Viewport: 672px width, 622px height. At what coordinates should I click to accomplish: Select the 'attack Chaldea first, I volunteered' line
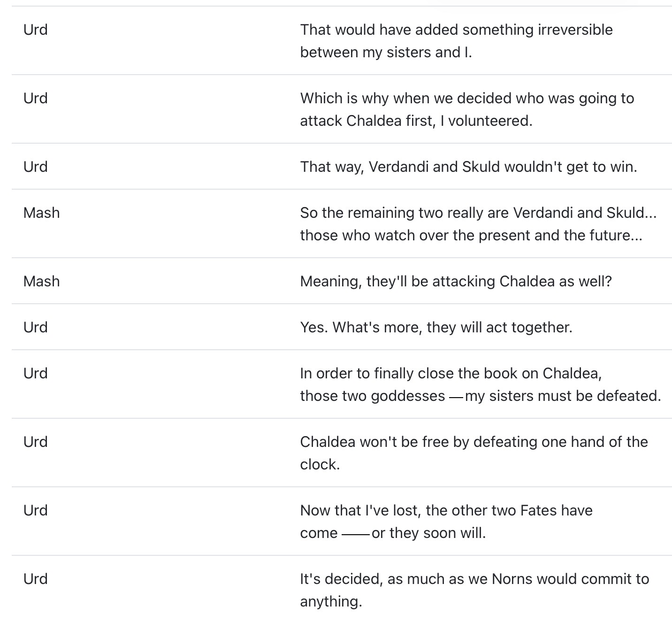[467, 109]
